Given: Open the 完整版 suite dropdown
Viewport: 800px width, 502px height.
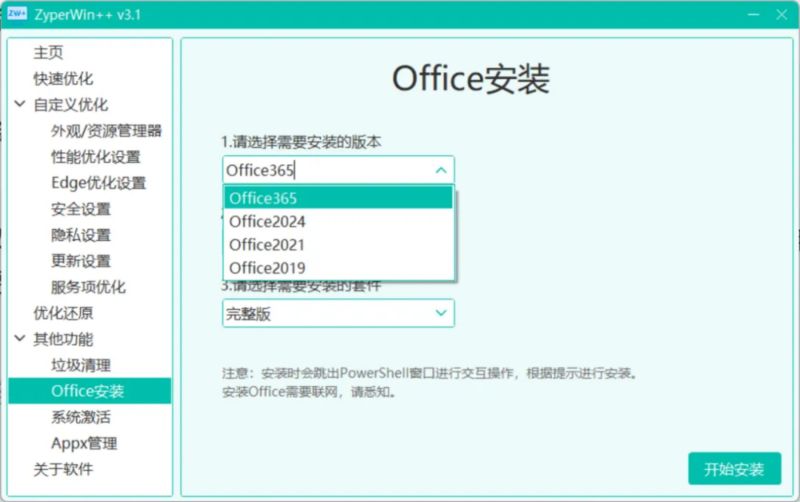Looking at the screenshot, I should click(338, 313).
